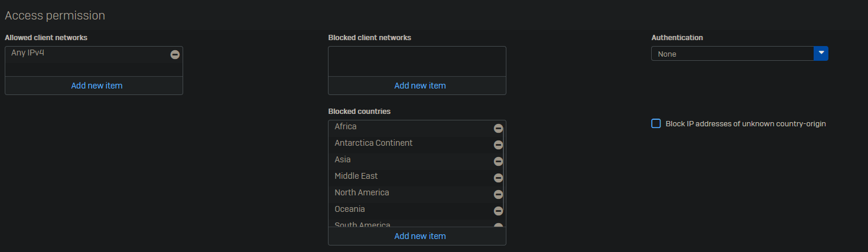This screenshot has height=252, width=868.
Task: Open the Authentication dropdown arrow
Action: point(821,53)
